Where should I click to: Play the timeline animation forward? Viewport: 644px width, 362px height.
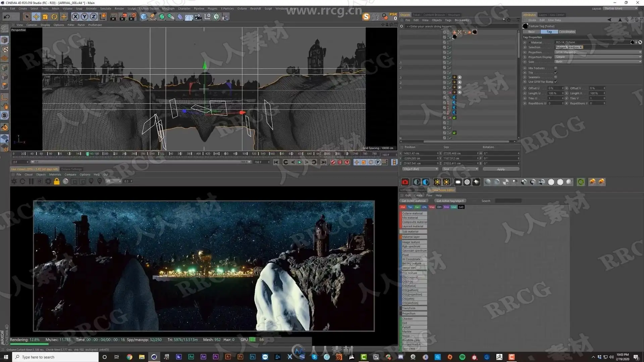300,162
